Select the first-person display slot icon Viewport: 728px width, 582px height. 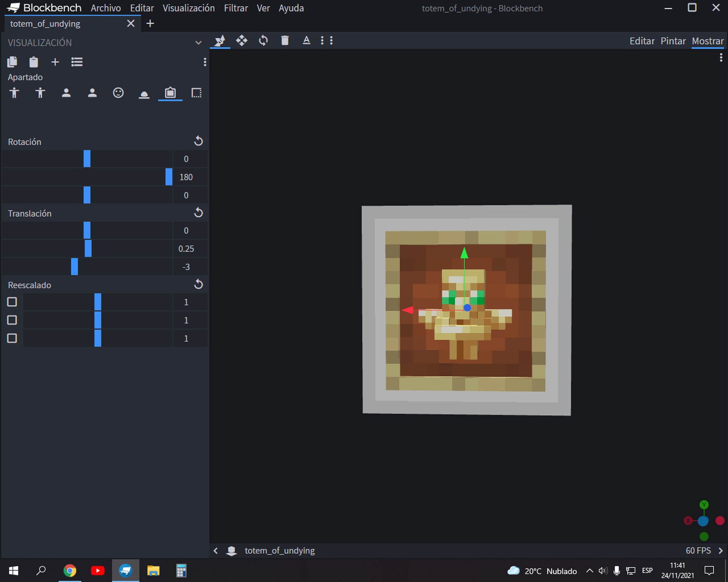tap(66, 93)
